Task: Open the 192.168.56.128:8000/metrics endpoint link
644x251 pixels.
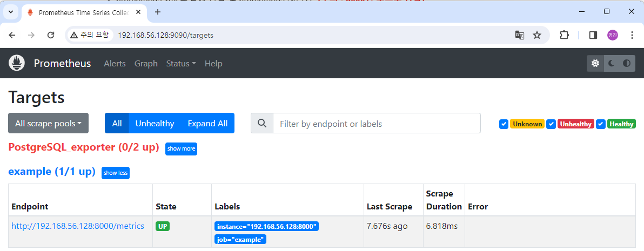Action: point(78,226)
